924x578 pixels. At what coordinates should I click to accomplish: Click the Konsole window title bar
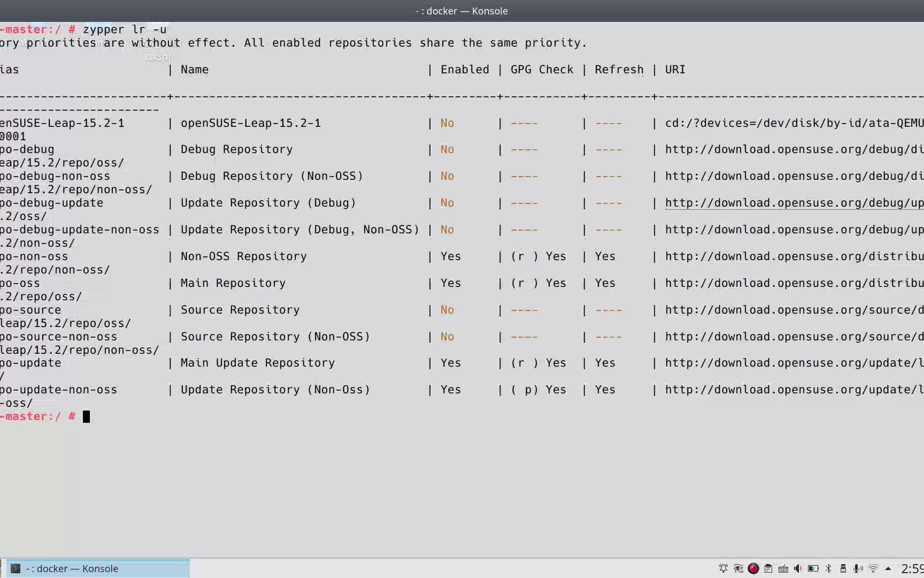pos(462,11)
